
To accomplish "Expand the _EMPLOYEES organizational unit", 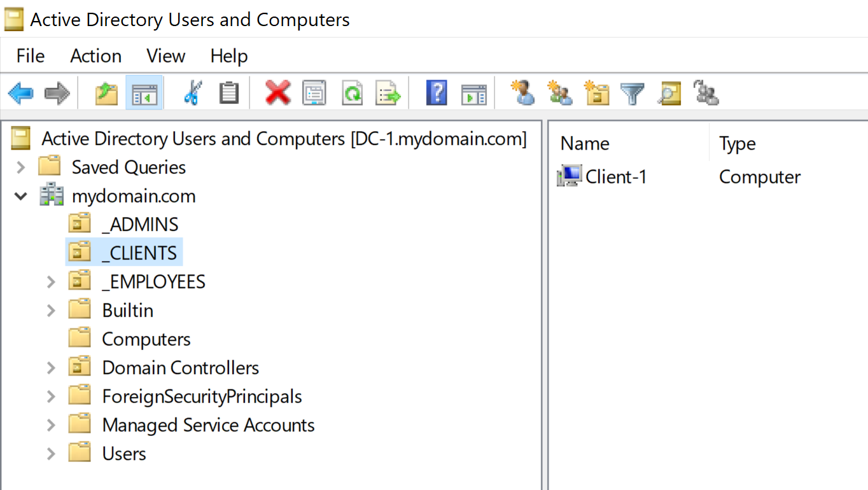I will click(52, 282).
